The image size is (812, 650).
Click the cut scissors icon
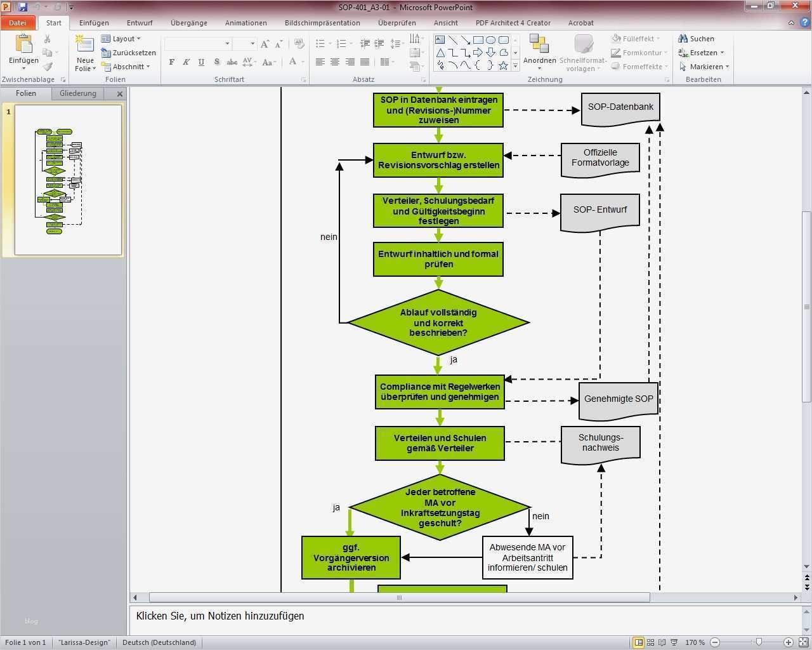click(48, 39)
